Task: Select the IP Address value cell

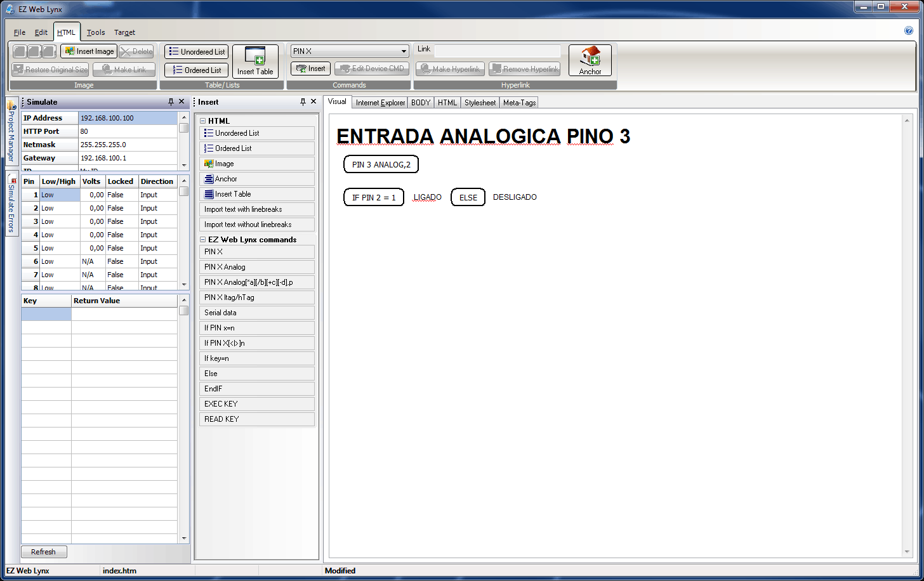Action: coord(128,118)
